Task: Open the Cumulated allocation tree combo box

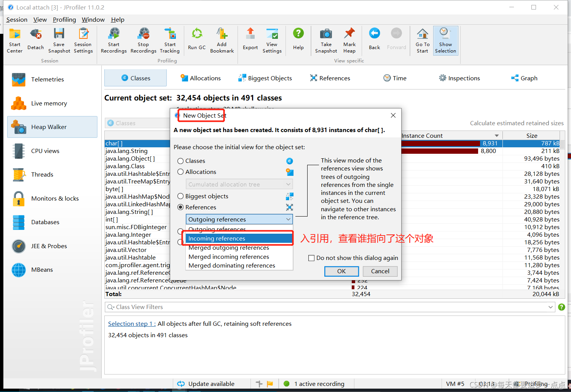Action: (239, 184)
